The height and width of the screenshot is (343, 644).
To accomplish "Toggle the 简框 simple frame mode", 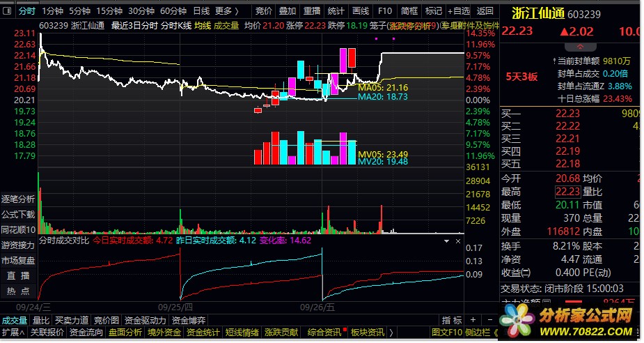I will (409, 11).
